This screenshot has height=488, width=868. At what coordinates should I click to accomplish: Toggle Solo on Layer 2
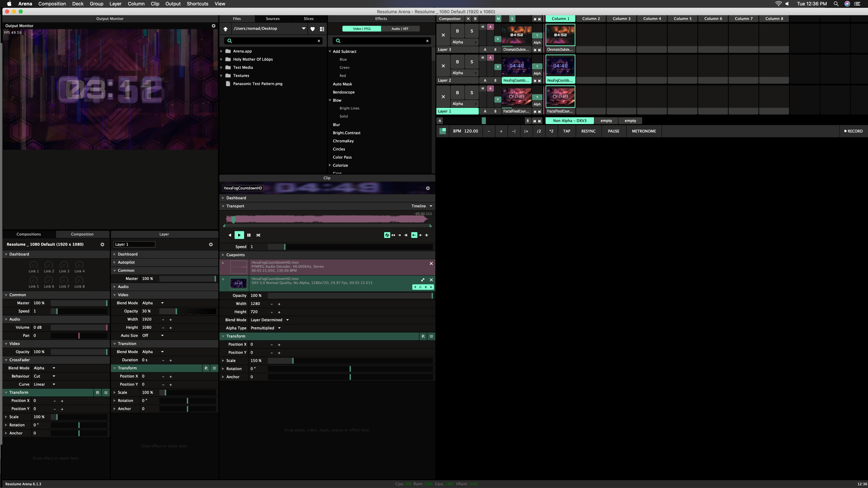click(471, 62)
